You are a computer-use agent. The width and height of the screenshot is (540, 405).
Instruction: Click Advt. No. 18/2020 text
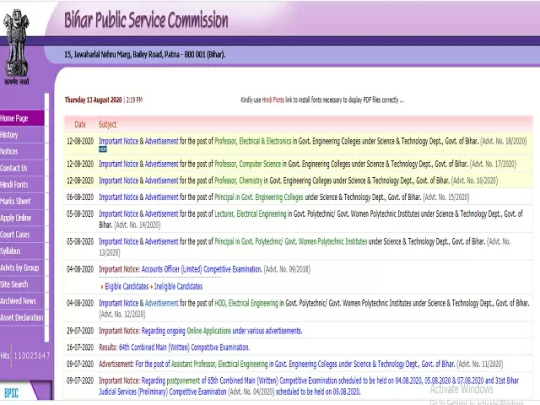pos(503,141)
